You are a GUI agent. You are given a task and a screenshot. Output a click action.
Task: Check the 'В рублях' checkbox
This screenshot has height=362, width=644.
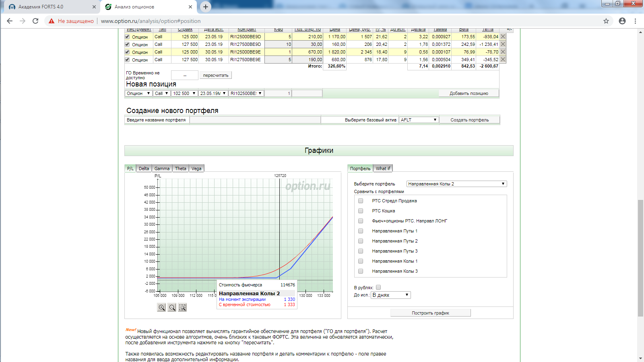point(378,287)
